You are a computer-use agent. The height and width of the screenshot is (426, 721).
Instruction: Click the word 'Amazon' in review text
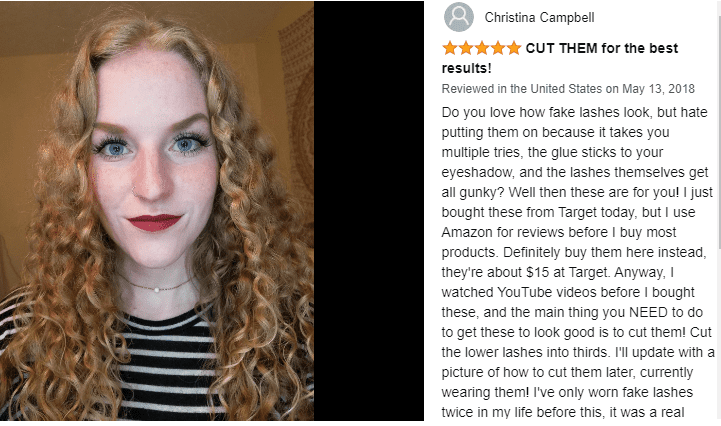click(467, 232)
